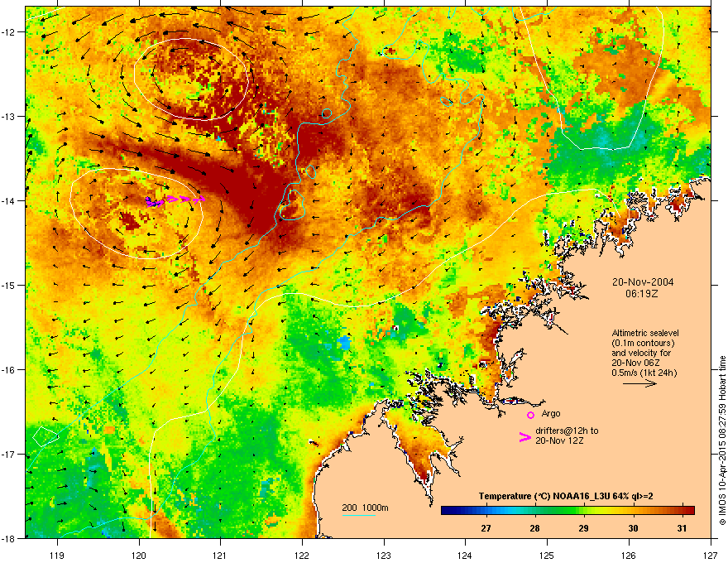Screen dimensions: 728x563
Task: Click the 'drifters@12h to' legend text
Action: tap(567, 431)
